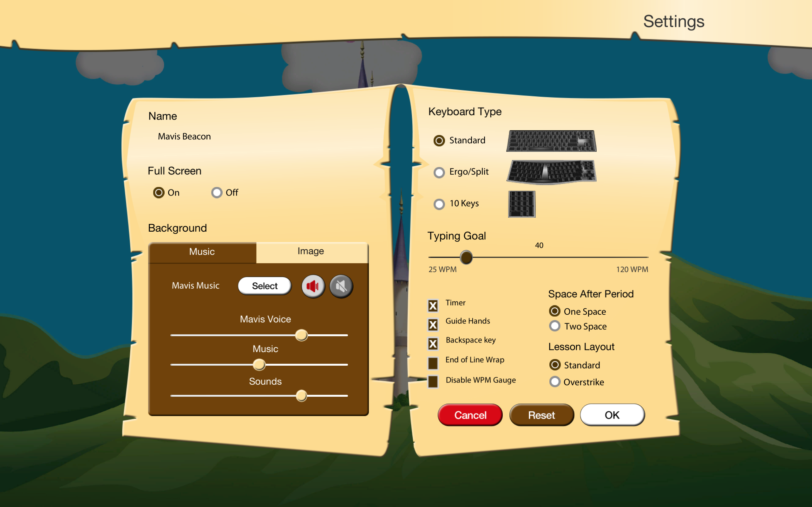Click the Backspace key checkbox icon

click(432, 341)
